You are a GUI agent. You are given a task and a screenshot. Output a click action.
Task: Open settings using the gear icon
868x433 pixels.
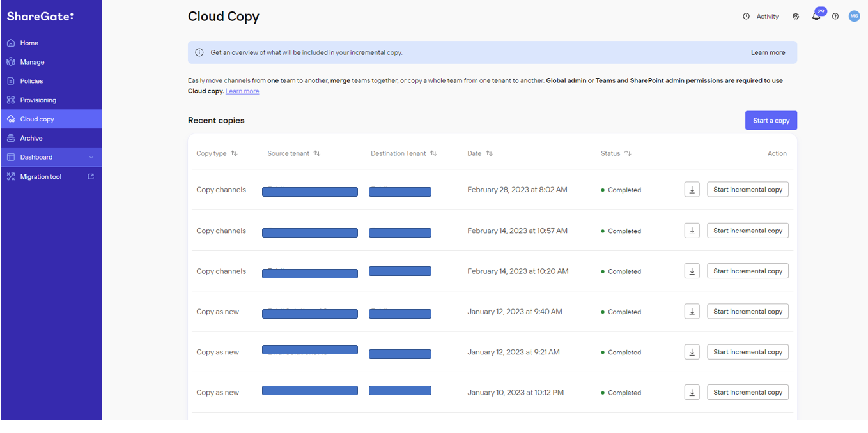(x=796, y=16)
